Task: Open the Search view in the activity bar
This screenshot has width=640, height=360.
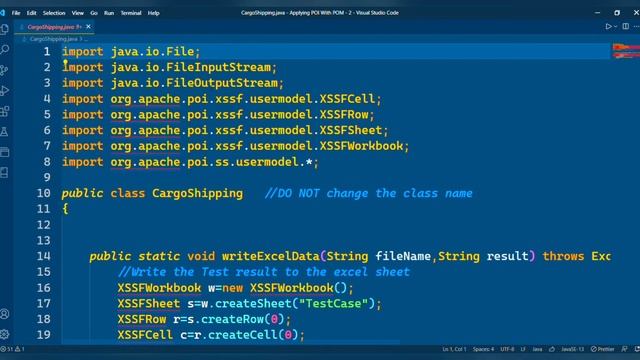Action: click(4, 49)
